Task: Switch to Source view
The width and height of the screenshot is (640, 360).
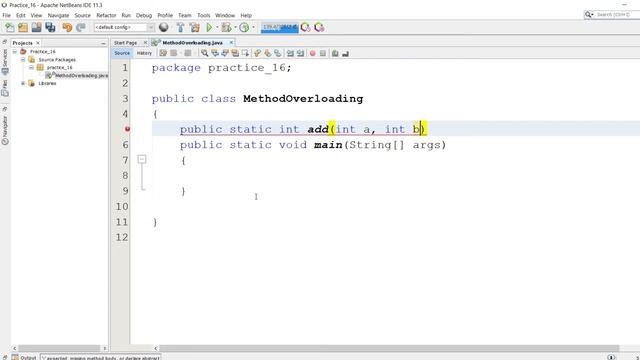Action: pyautogui.click(x=122, y=53)
